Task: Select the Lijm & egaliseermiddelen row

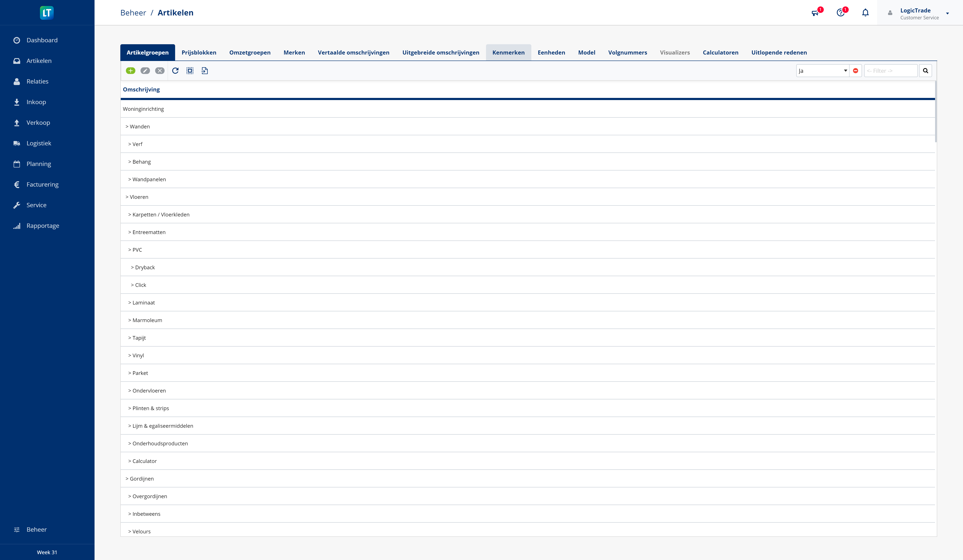Action: (528, 426)
